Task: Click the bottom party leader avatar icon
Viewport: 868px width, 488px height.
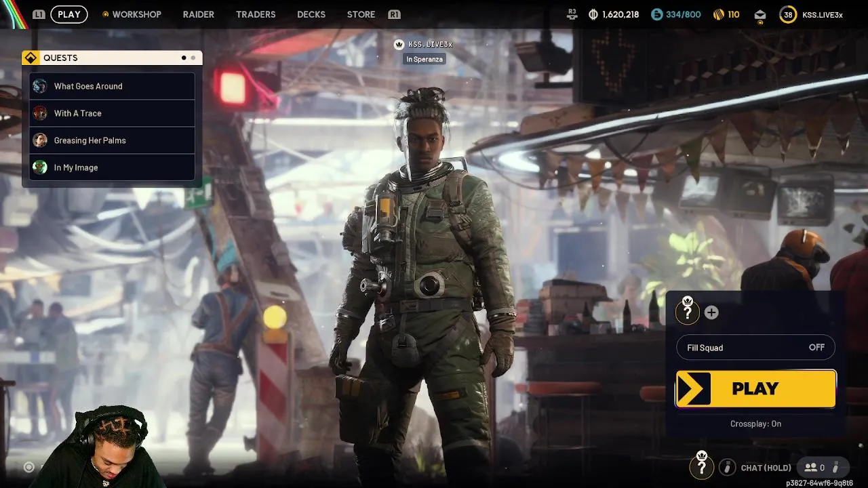Action: (x=702, y=466)
